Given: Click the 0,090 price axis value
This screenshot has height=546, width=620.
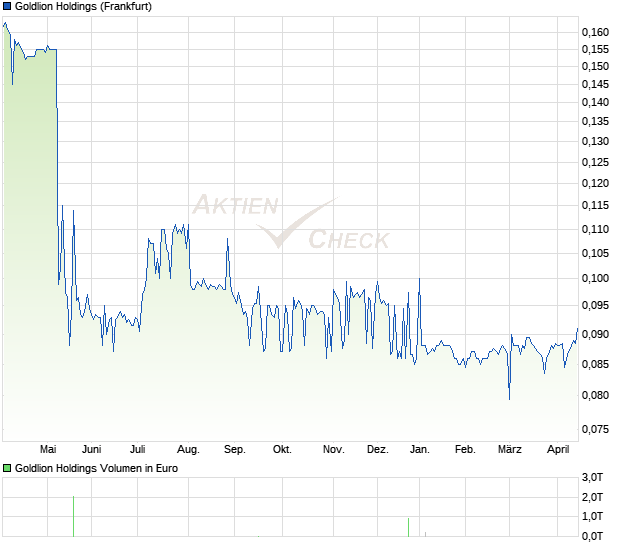Looking at the screenshot, I should click(x=595, y=334).
